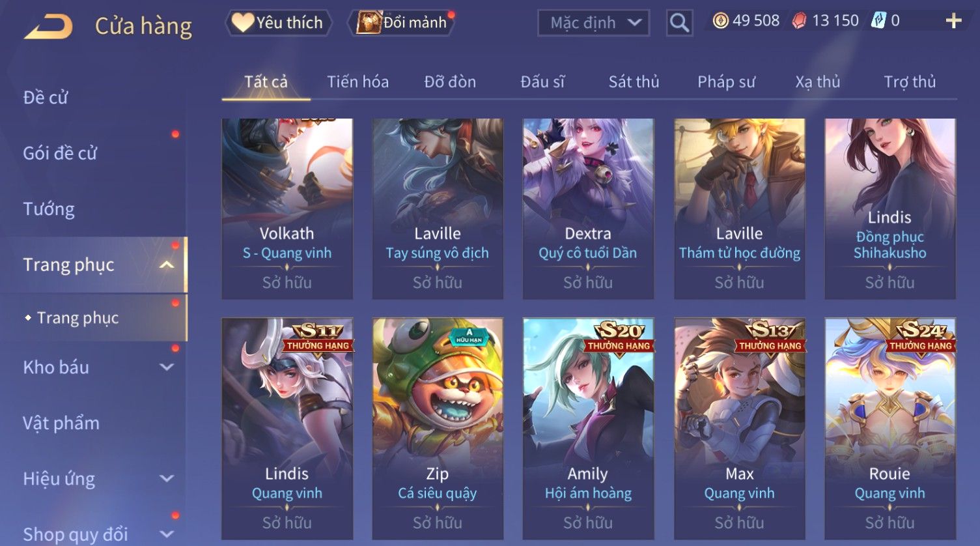Click the golden back arrow icon

pyautogui.click(x=48, y=27)
